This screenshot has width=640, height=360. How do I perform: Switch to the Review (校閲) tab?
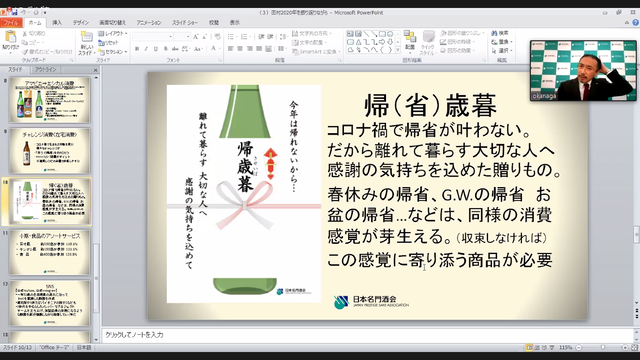[x=213, y=23]
